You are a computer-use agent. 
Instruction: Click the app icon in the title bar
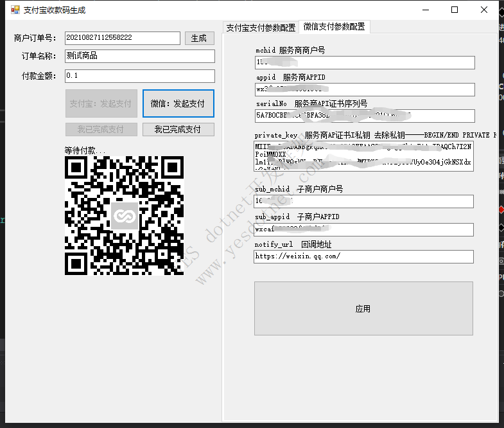click(15, 10)
